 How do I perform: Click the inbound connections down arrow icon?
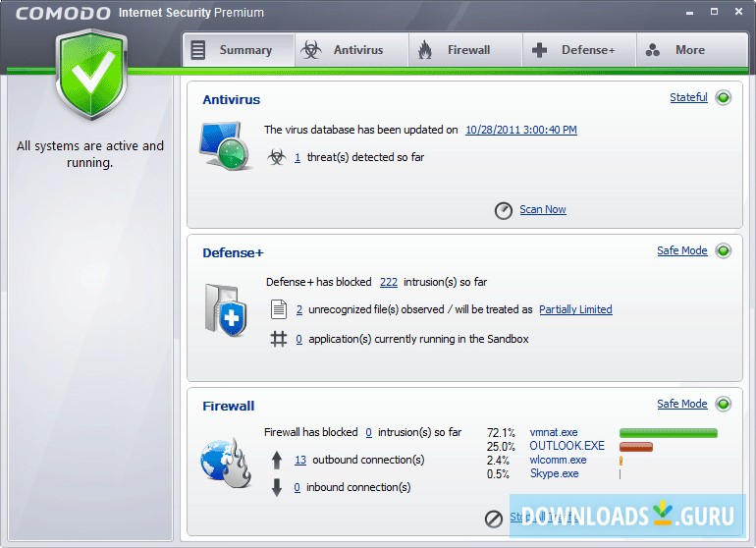(x=276, y=487)
